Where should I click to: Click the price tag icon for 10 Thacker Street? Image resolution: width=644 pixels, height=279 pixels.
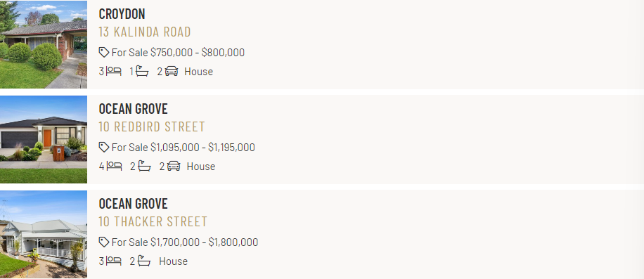pos(104,242)
